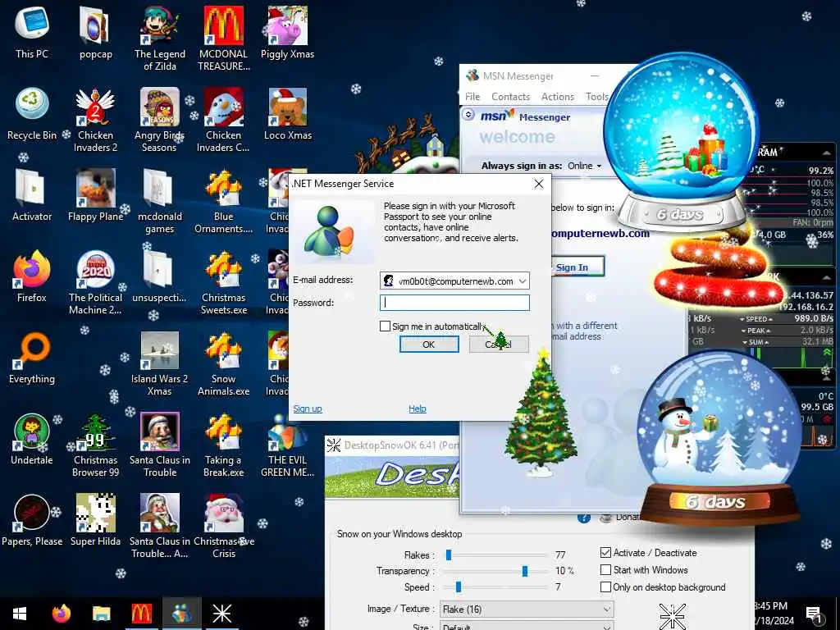
Task: Open Firefox from the taskbar
Action: pos(61,614)
